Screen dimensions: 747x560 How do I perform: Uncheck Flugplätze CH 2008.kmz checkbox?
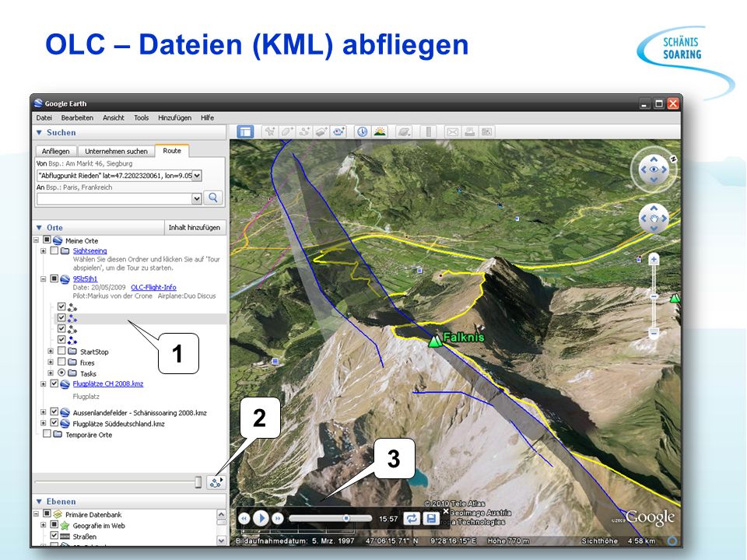(x=54, y=383)
